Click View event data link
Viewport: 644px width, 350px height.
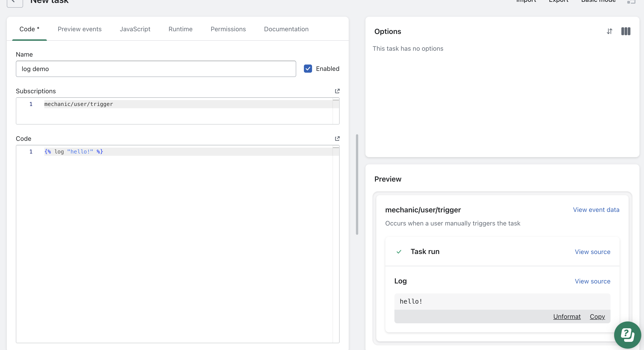[x=596, y=210]
